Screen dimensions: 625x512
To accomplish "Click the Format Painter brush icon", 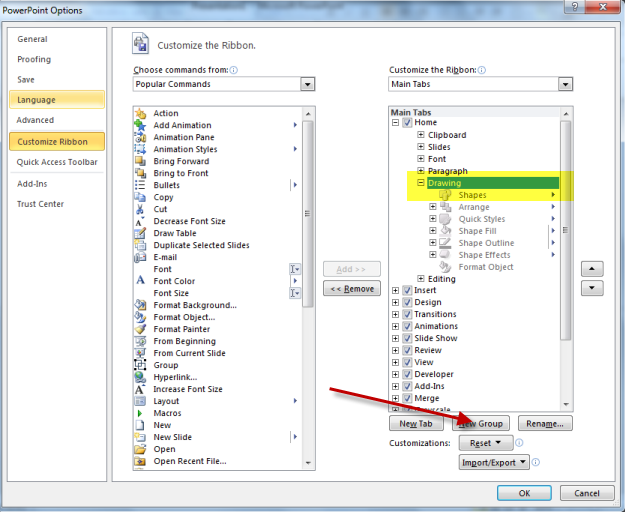I will [141, 329].
